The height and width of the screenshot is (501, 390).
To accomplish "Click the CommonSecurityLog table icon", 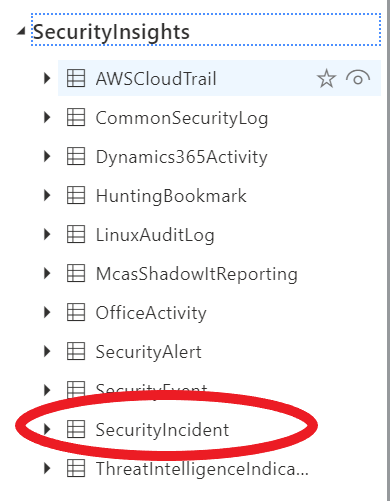I will [x=76, y=117].
